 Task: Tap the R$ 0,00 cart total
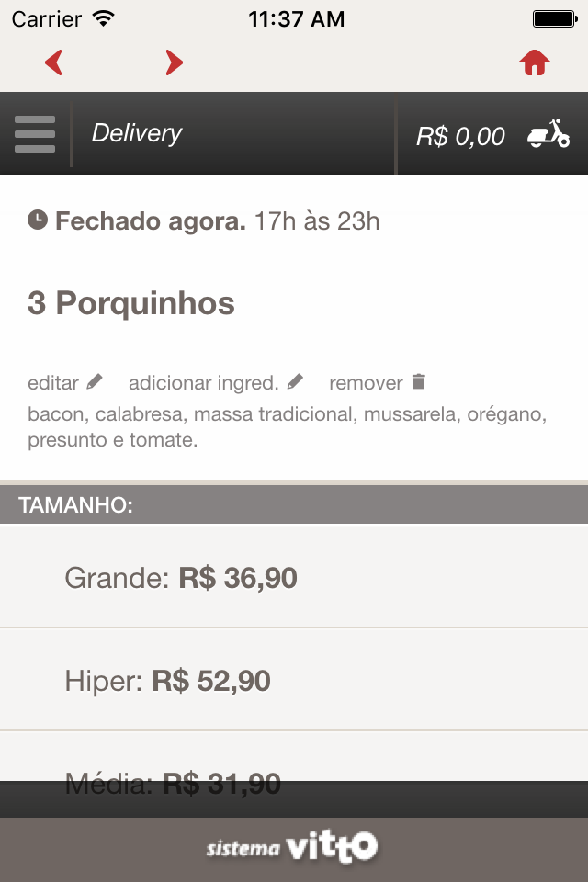[460, 137]
